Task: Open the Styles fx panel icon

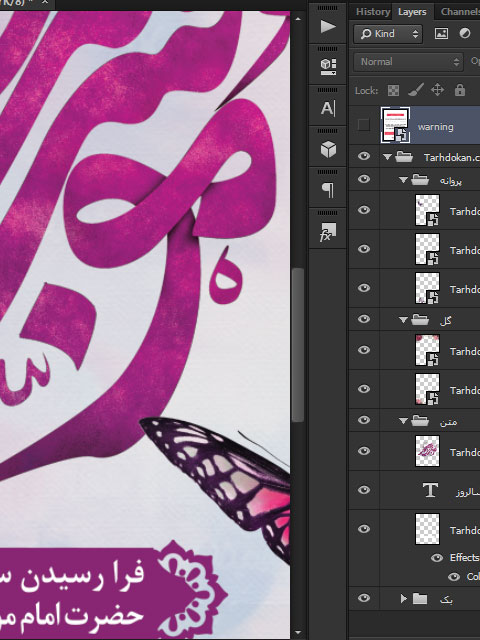Action: tap(328, 232)
